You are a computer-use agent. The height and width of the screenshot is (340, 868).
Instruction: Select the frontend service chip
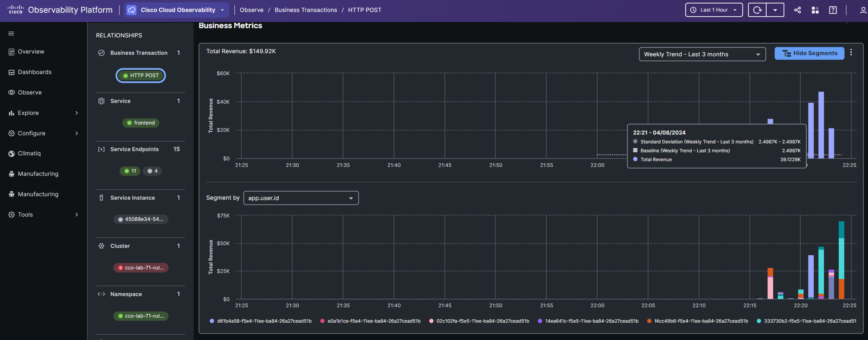point(140,123)
